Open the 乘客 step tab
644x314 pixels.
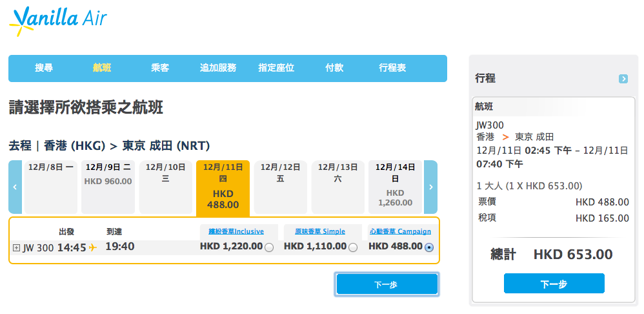coord(160,68)
